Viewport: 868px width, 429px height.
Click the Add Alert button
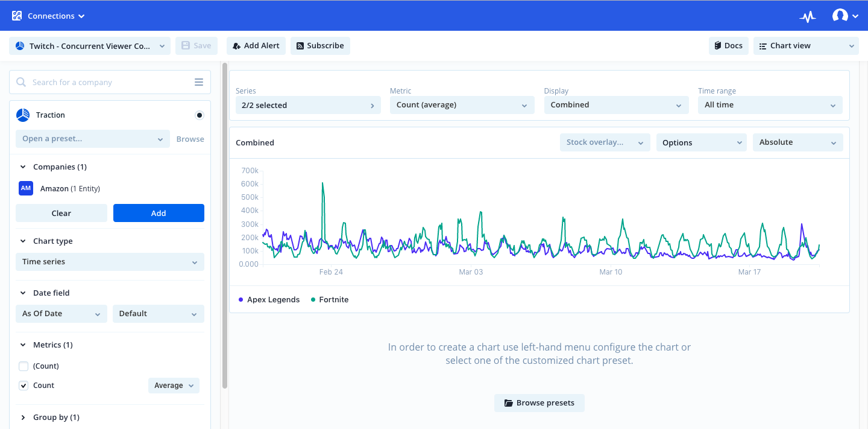[x=256, y=46]
